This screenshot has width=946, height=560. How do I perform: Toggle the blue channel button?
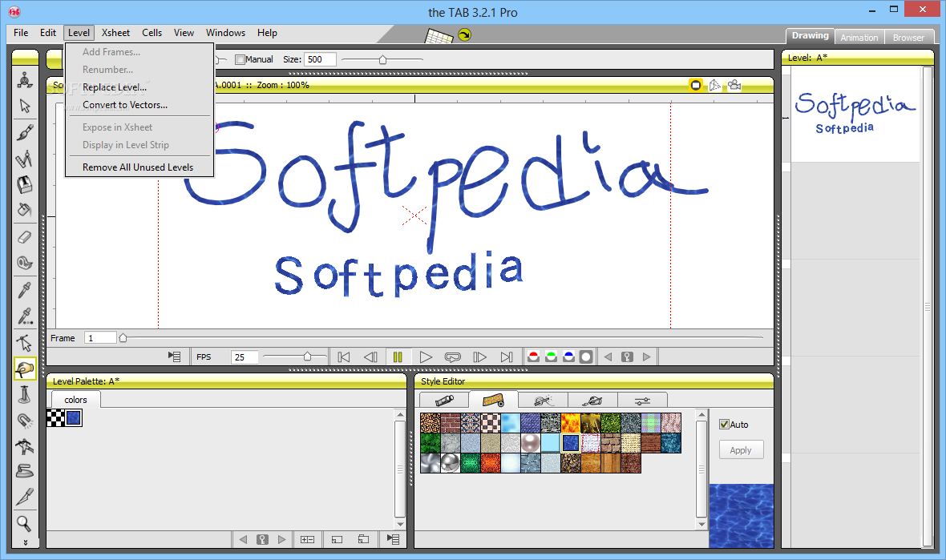tap(568, 357)
